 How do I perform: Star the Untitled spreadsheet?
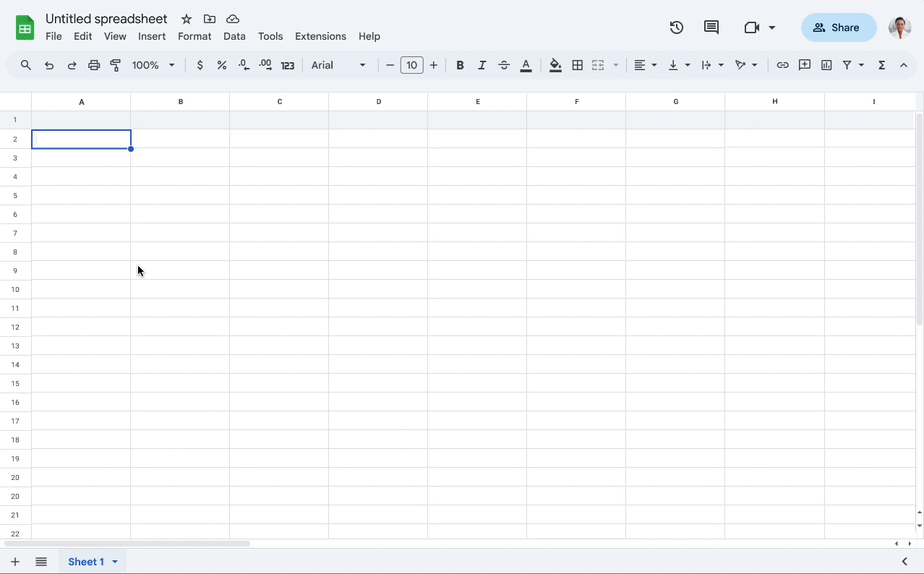coord(187,19)
